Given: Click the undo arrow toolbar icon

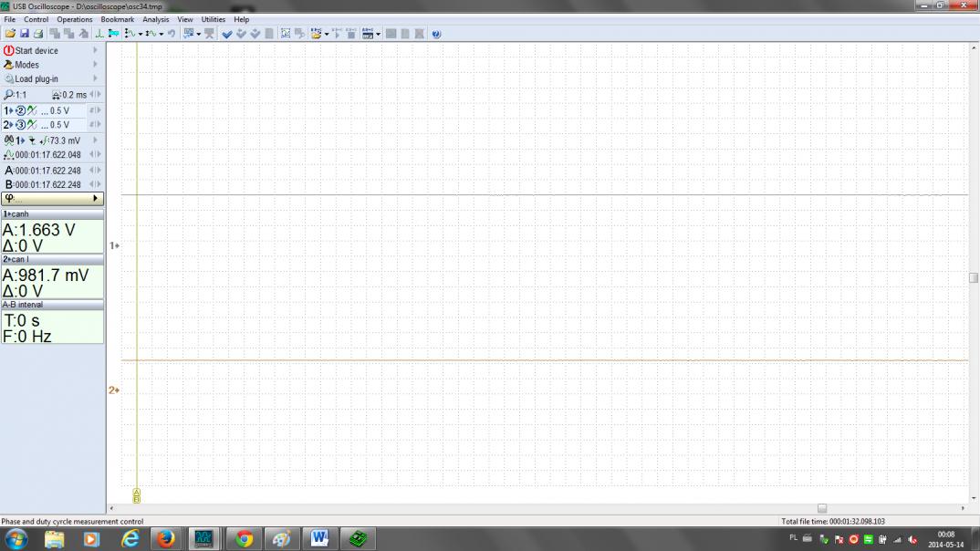Looking at the screenshot, I should click(x=172, y=34).
